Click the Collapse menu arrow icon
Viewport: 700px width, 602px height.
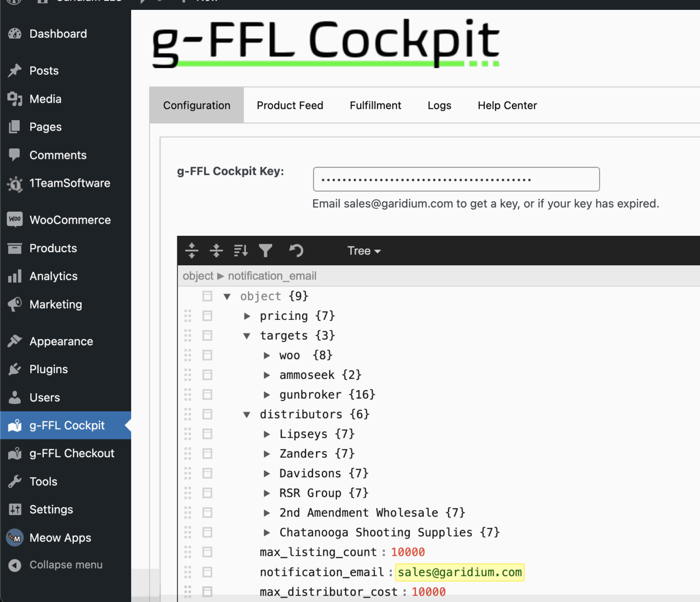15,565
